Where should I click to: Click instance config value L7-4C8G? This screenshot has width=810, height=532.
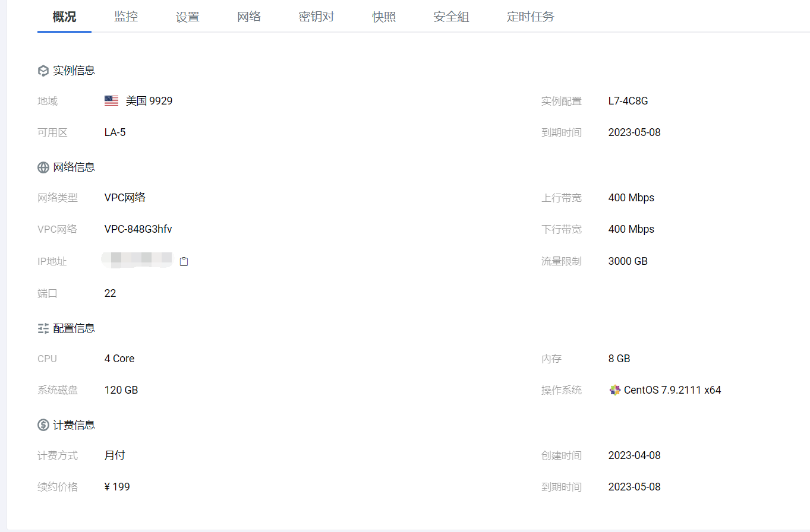click(x=628, y=101)
